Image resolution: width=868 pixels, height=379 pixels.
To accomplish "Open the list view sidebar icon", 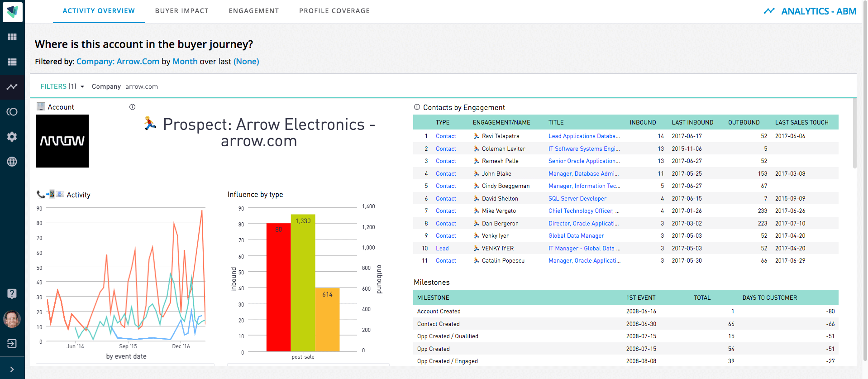I will tap(12, 62).
